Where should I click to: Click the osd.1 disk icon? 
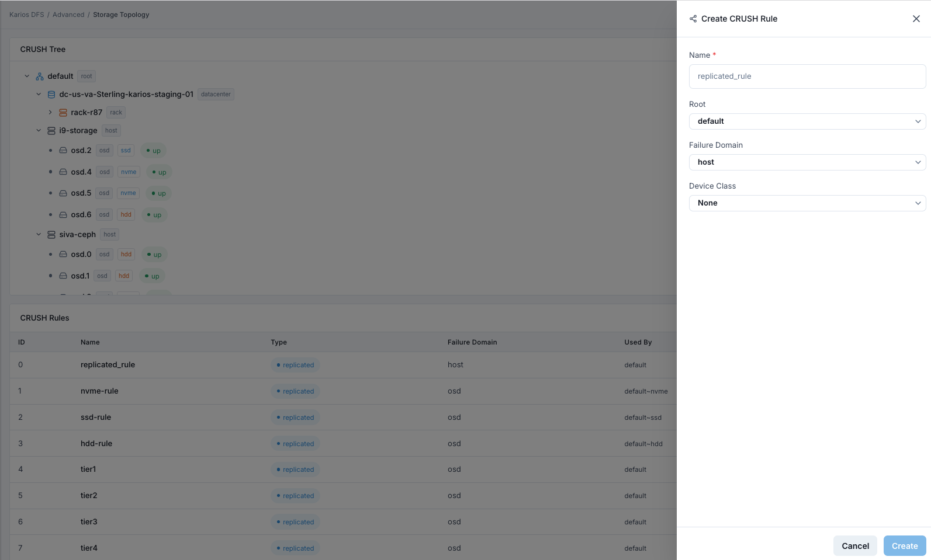coord(63,276)
